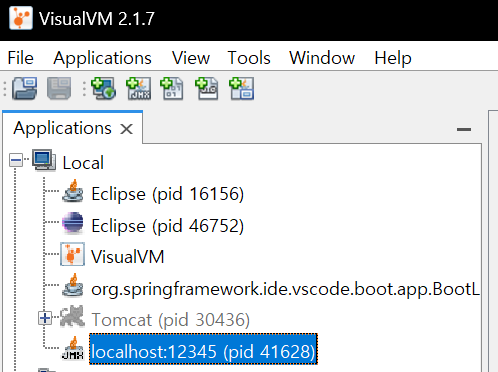Image resolution: width=498 pixels, height=372 pixels.
Task: Open the Help menu
Action: point(393,58)
